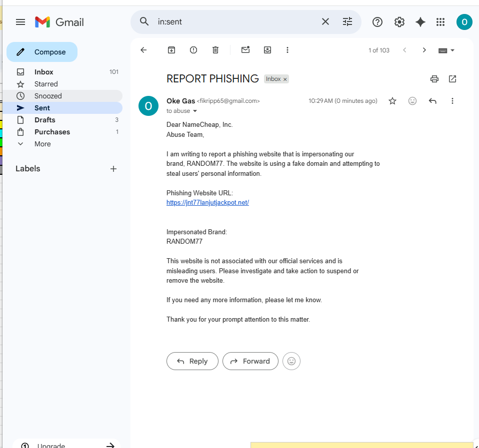The height and width of the screenshot is (448, 479).
Task: Star the REPORT PHISHING email
Action: coord(392,101)
